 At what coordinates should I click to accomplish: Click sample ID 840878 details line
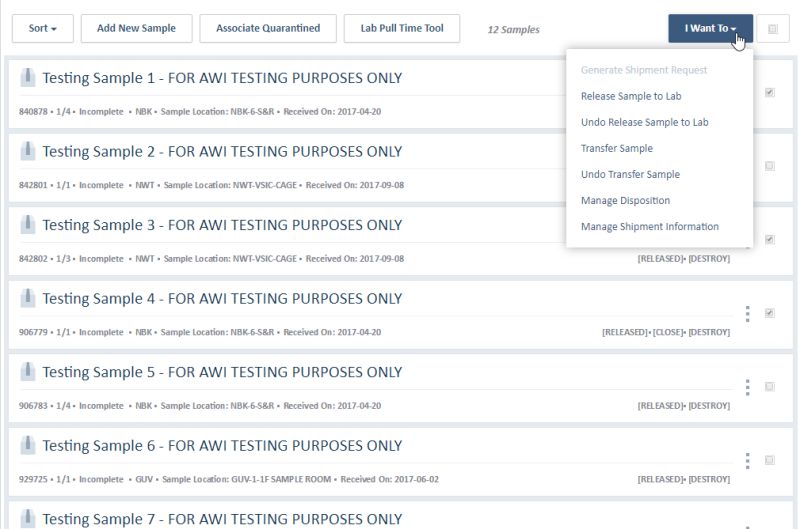[200, 112]
